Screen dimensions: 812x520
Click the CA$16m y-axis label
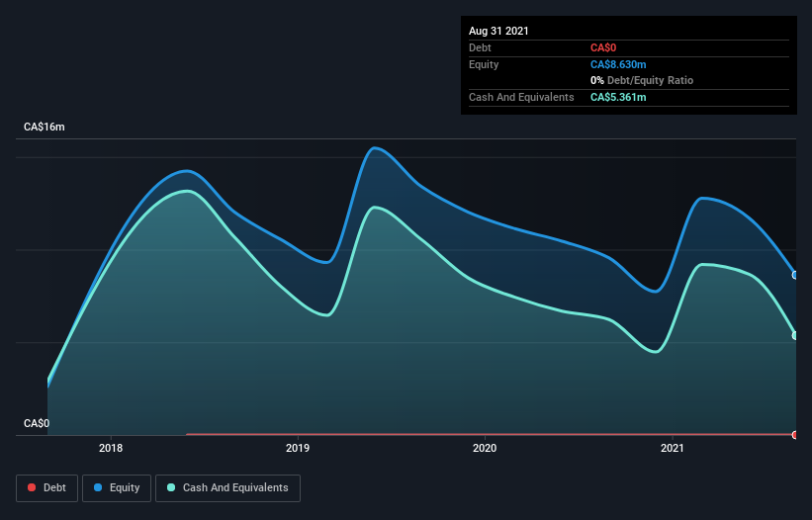pos(45,127)
